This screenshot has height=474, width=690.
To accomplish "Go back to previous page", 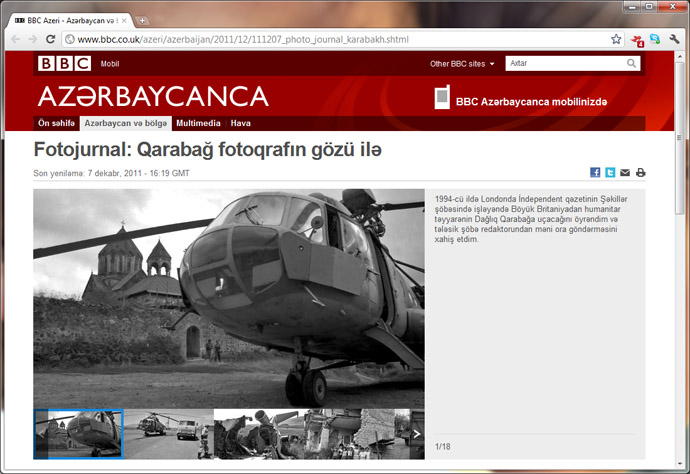I will click(15, 39).
